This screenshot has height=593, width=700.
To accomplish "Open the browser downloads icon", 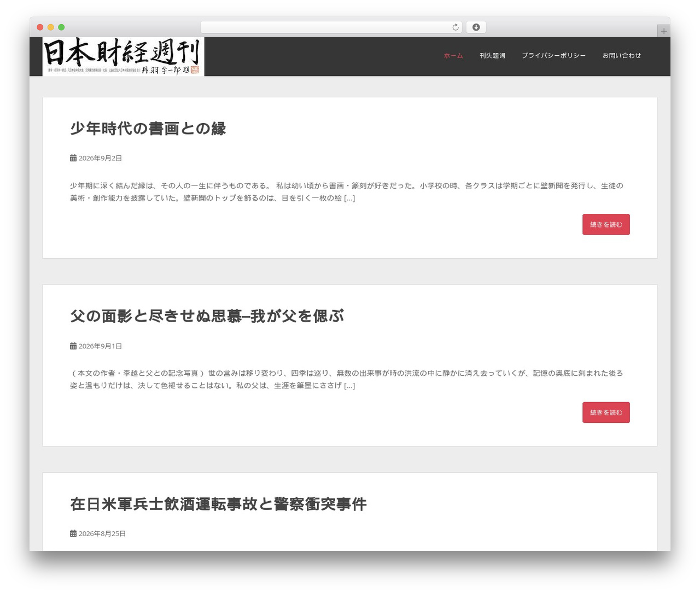I will click(476, 27).
